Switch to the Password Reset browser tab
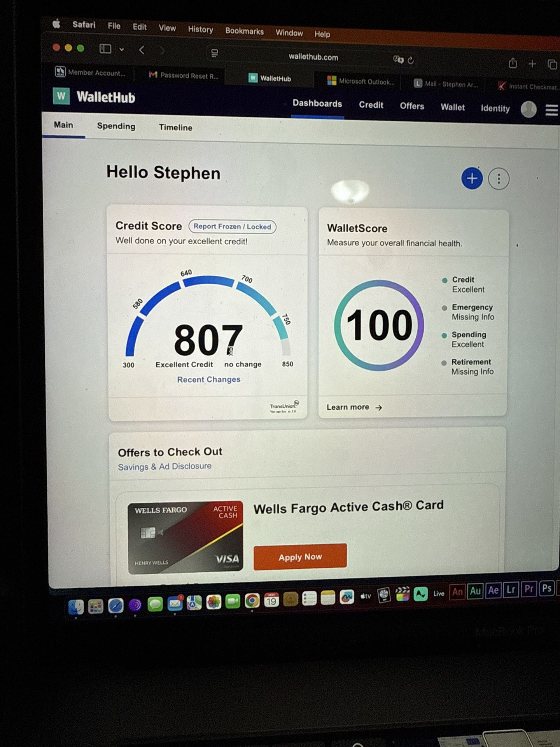 184,75
